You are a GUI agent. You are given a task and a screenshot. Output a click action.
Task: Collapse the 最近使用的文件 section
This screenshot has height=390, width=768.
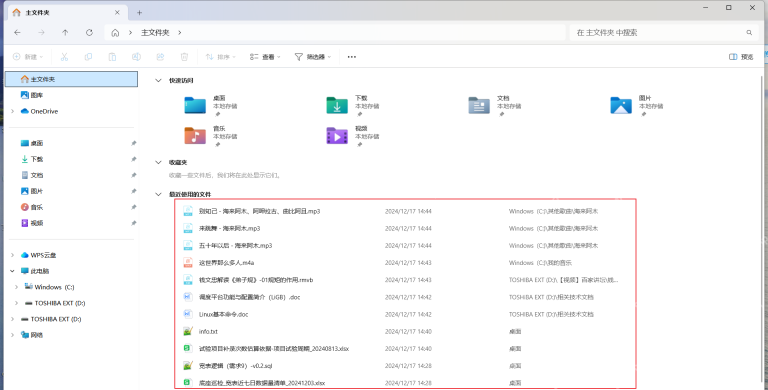[158, 195]
